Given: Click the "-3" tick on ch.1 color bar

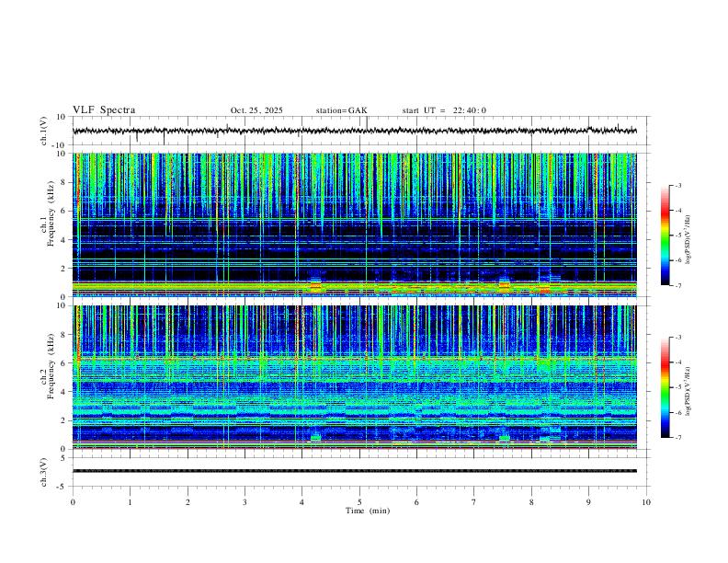Looking at the screenshot, I should pos(677,185).
